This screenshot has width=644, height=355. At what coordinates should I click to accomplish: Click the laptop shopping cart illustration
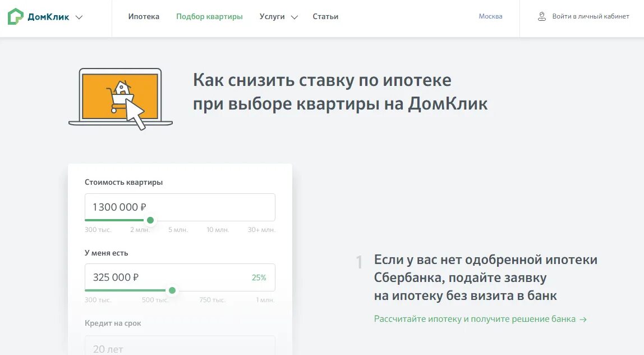(x=121, y=99)
